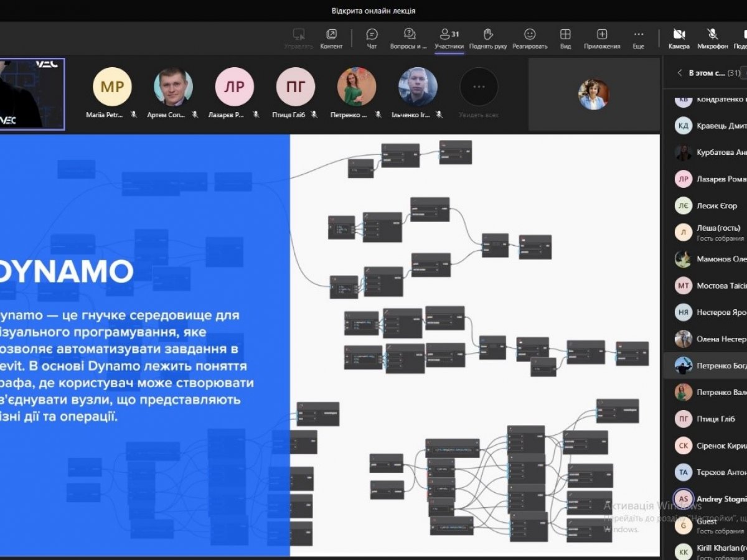Screen dimensions: 747x560
Task: Select the Ільченко Іг... photo avatar
Action: point(418,86)
